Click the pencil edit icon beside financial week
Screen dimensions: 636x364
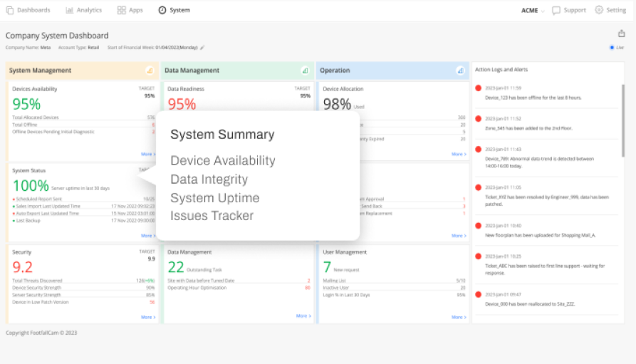(202, 47)
